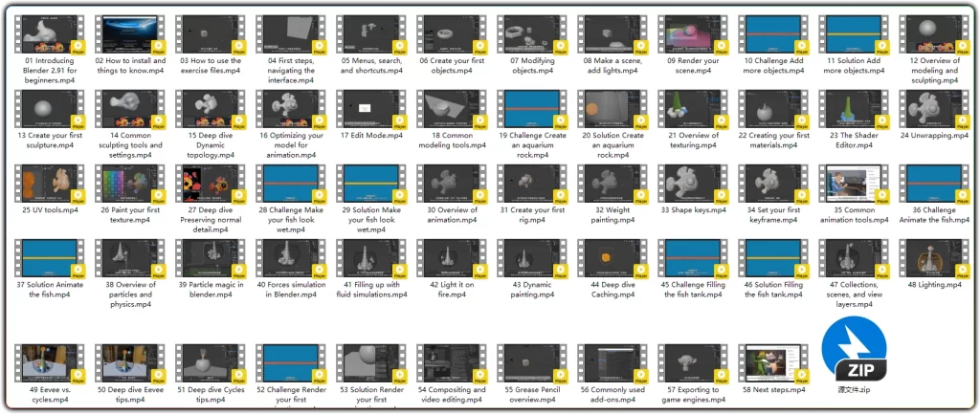
Task: Open video 01 Introducing Blender 2.91 for beginners
Action: coord(50,34)
